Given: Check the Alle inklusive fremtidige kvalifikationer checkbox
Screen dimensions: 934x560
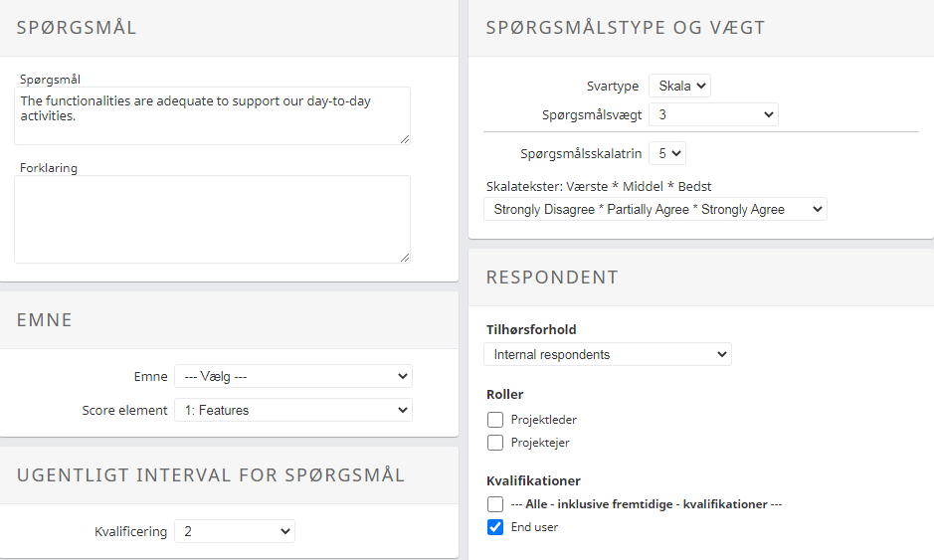Looking at the screenshot, I should tap(495, 504).
